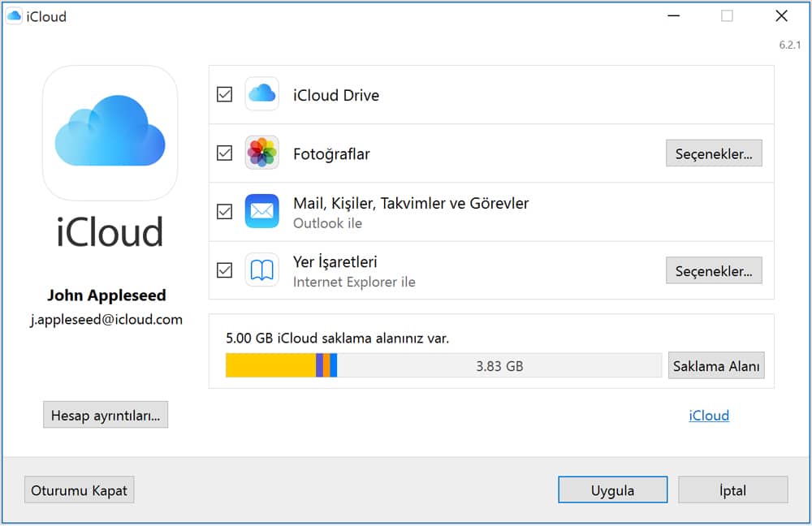Open the iCloud web link
Screen dimensions: 812x526
pyautogui.click(x=708, y=415)
